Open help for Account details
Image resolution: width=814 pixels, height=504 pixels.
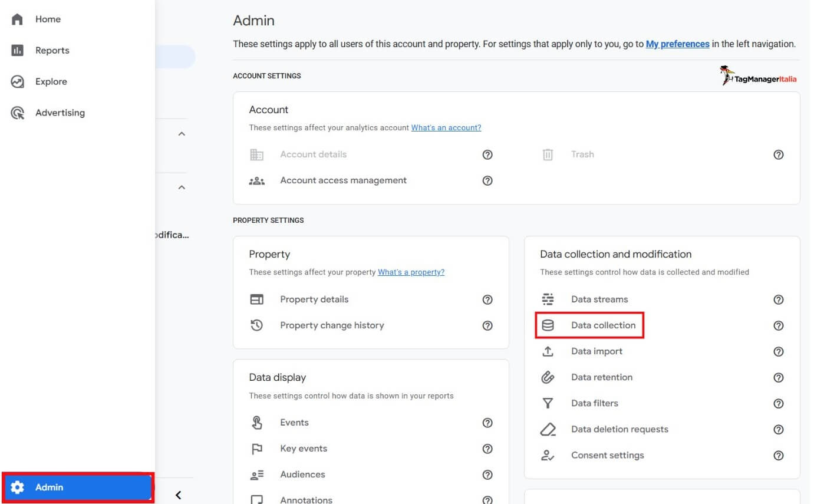(487, 154)
